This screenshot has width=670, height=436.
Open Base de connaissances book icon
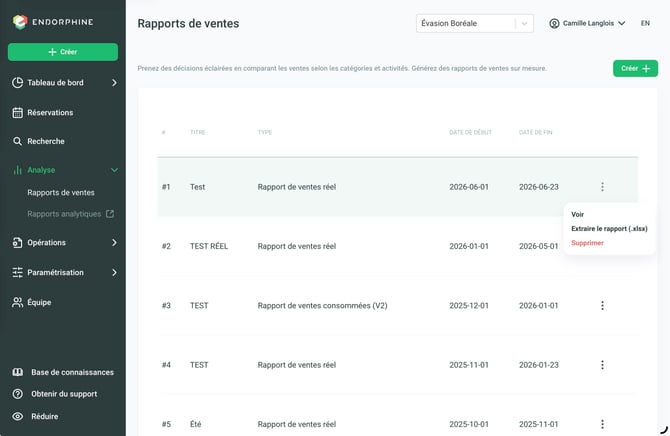18,372
